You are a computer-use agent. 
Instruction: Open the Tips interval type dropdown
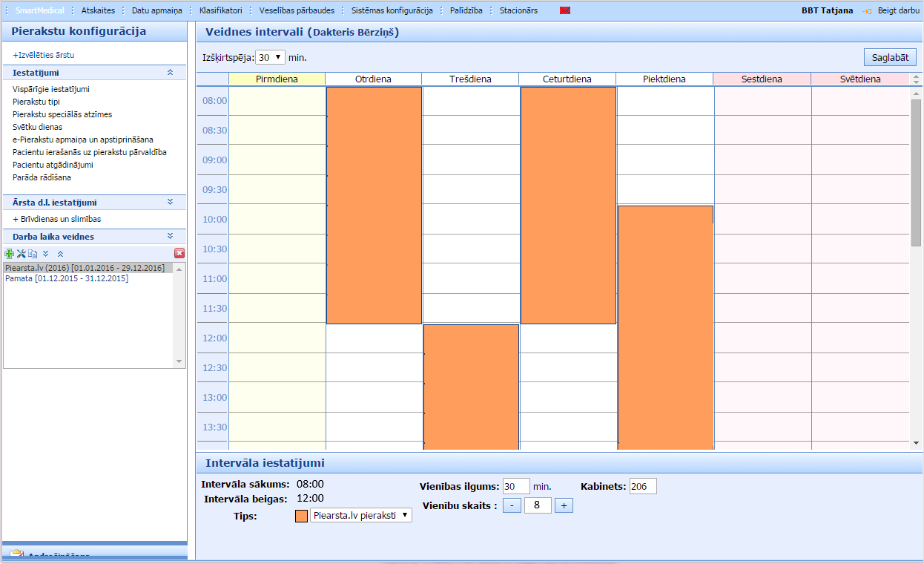[360, 515]
